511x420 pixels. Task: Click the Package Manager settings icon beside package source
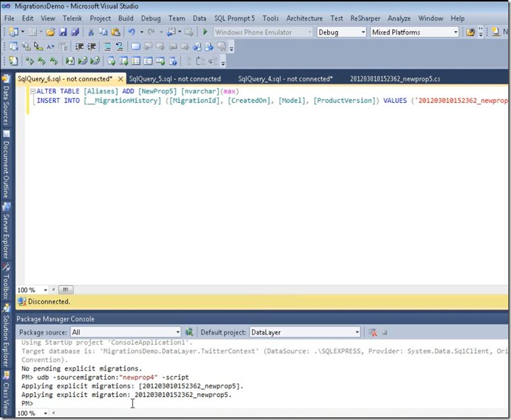pyautogui.click(x=189, y=332)
